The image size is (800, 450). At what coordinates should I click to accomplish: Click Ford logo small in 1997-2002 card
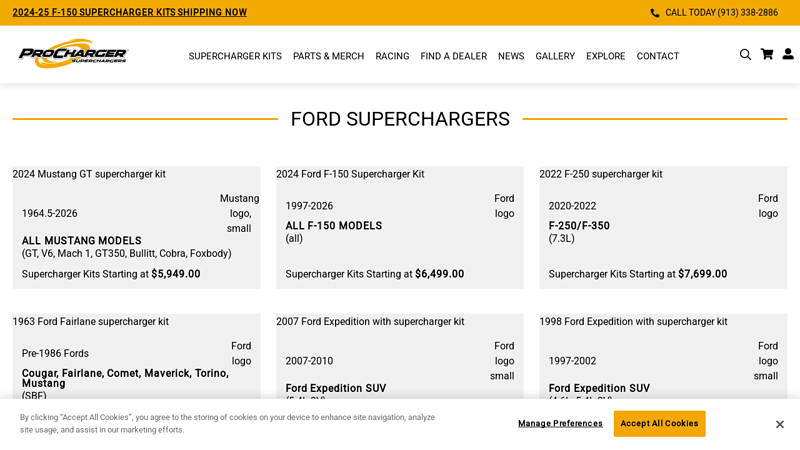pos(766,361)
